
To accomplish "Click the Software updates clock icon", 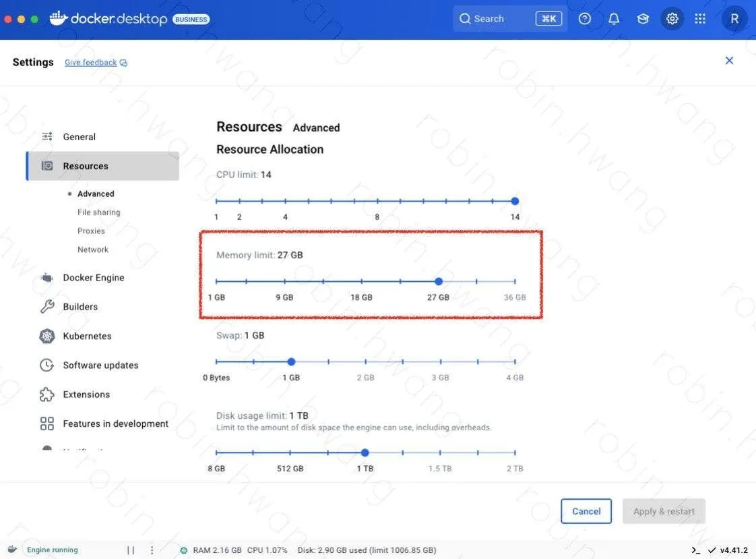I will [46, 365].
